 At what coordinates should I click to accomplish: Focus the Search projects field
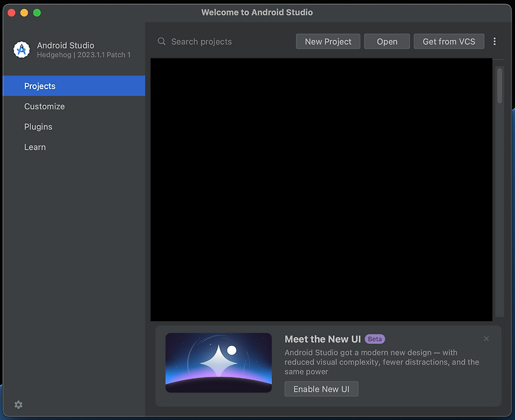click(225, 41)
